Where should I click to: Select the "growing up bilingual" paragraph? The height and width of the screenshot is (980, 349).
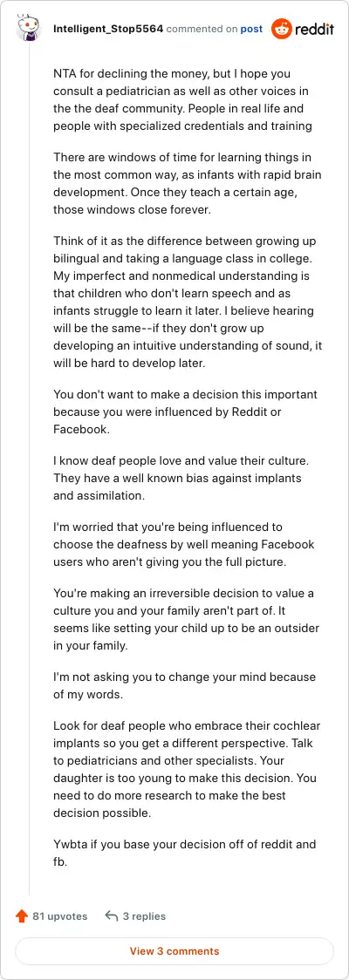pos(185,302)
